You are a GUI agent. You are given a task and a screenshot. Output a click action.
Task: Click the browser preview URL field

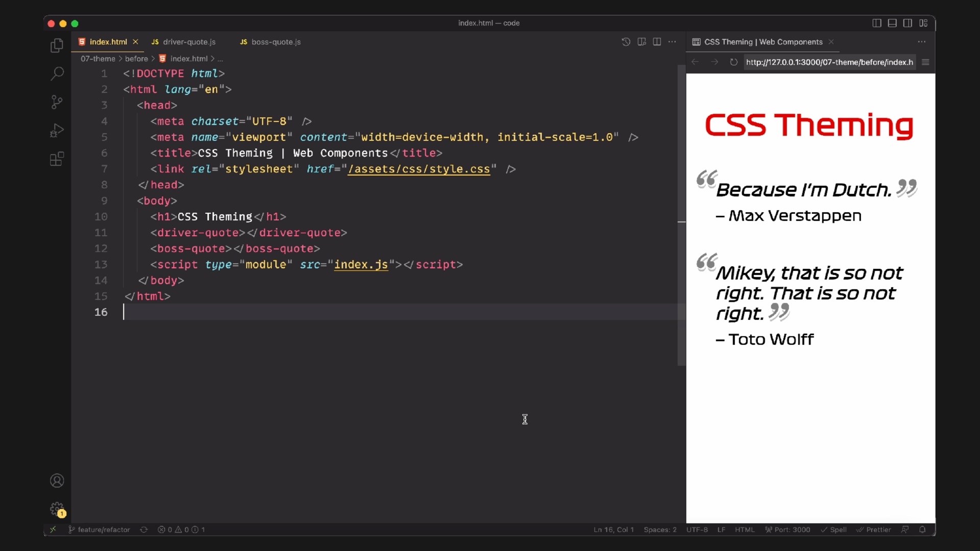point(829,62)
